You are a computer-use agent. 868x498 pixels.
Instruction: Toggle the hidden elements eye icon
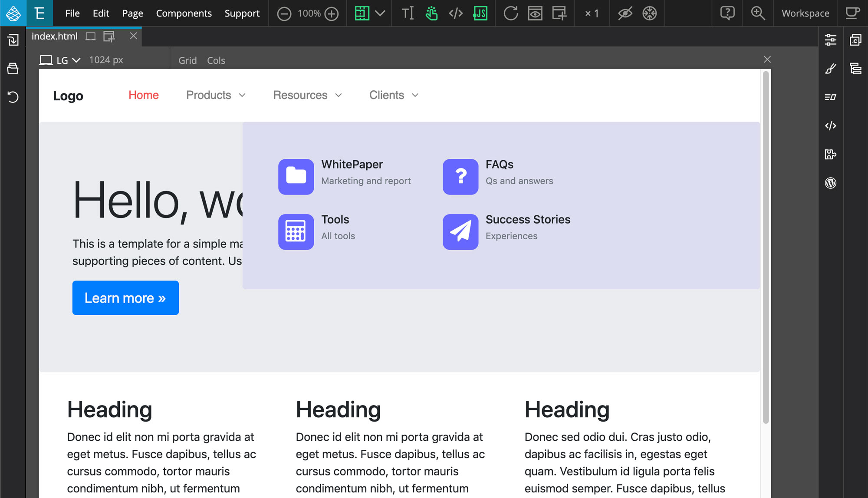click(625, 13)
